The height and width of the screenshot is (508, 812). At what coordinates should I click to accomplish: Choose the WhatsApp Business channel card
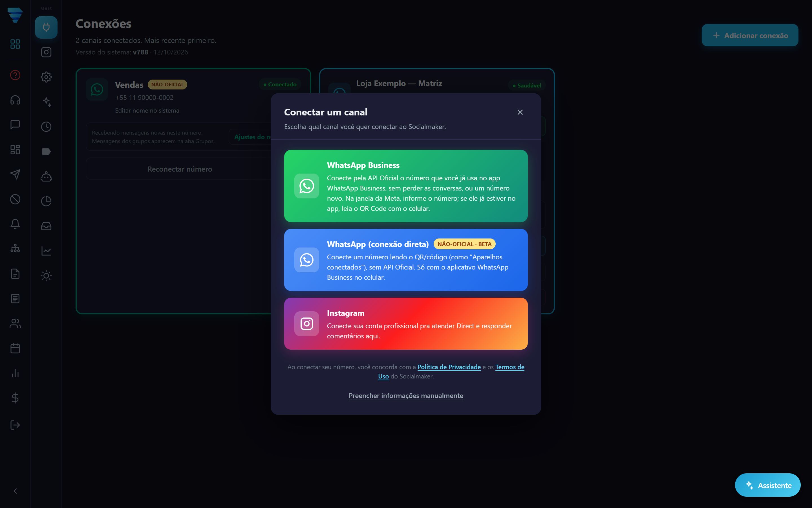(406, 186)
